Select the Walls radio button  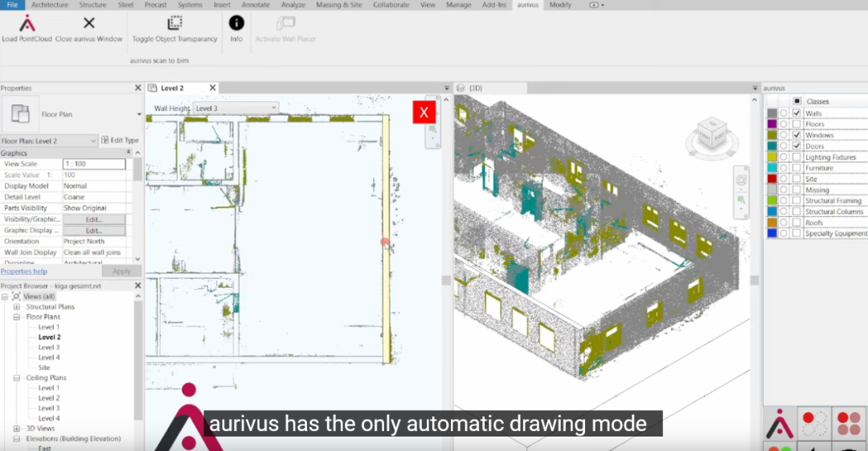pyautogui.click(x=784, y=113)
